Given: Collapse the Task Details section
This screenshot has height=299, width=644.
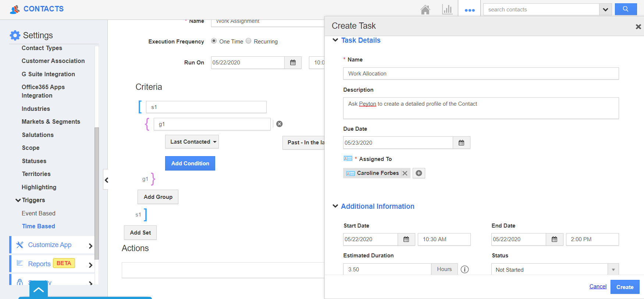Looking at the screenshot, I should 335,40.
